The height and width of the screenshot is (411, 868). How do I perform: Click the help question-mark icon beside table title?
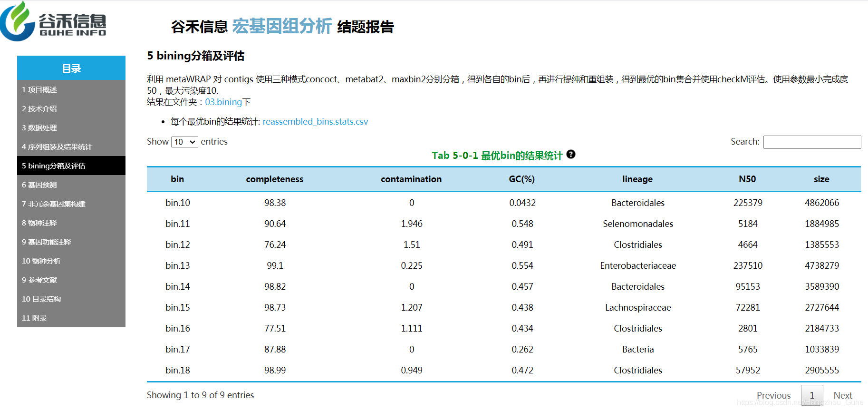click(x=571, y=154)
